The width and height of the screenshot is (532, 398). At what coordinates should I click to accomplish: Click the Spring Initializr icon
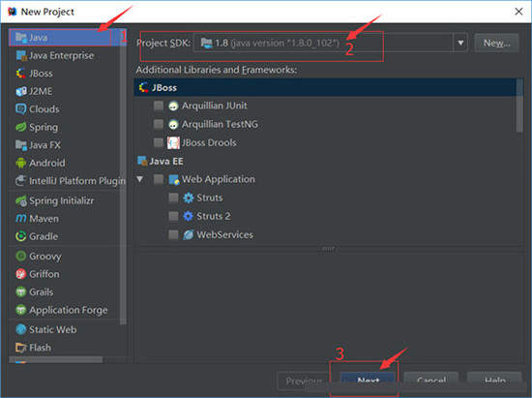point(21,200)
